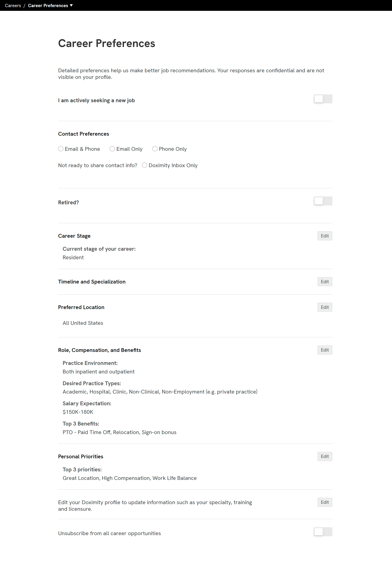Open the Career Preferences dropdown arrow
Image resolution: width=392 pixels, height=563 pixels.
click(x=71, y=5)
